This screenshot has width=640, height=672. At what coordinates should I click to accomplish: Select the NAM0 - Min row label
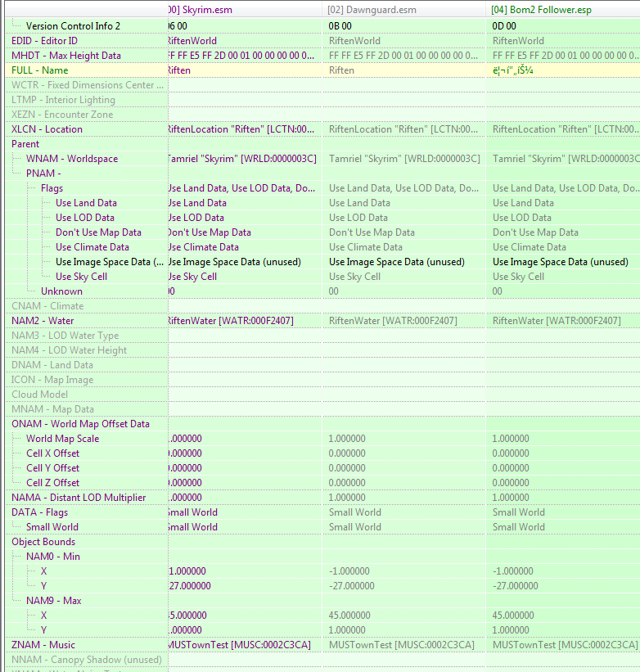tap(53, 557)
